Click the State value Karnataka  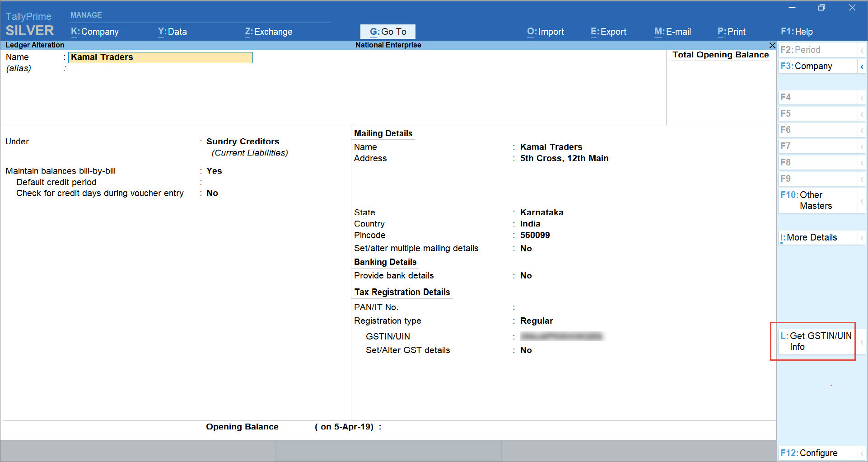pos(541,212)
